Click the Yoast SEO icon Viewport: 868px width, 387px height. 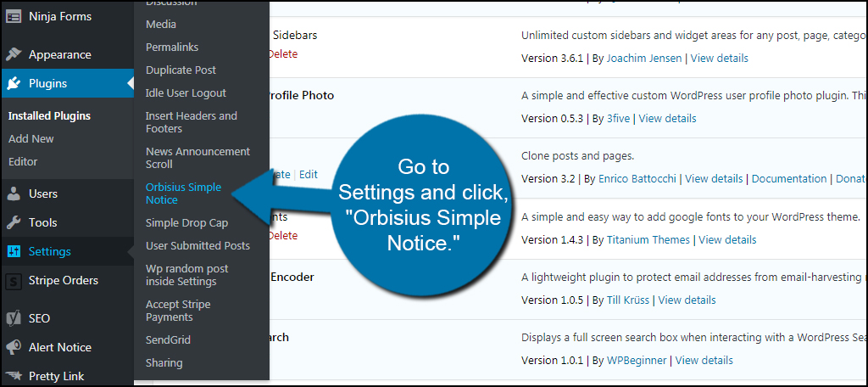(14, 319)
